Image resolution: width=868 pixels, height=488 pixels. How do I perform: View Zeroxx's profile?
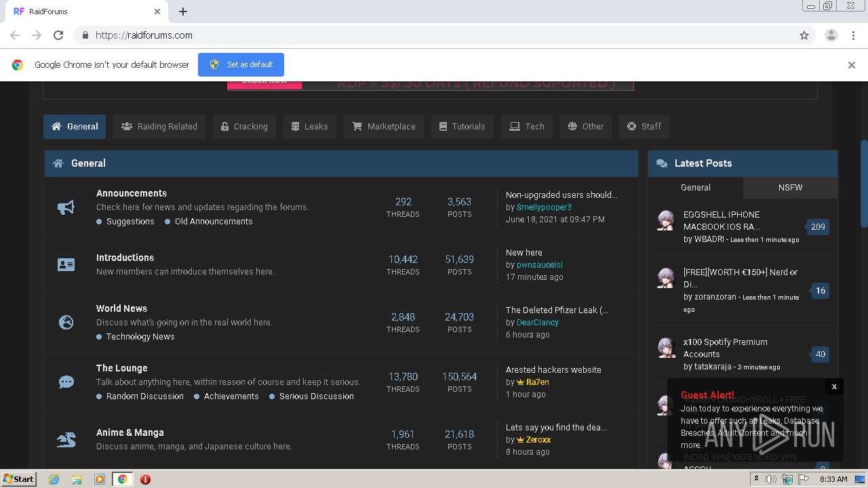click(x=538, y=440)
